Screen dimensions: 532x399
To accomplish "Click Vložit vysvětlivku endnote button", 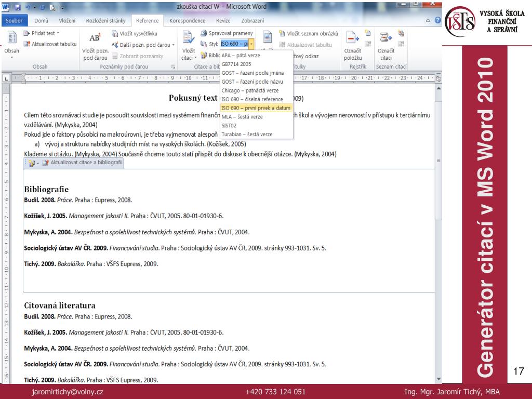I will click(135, 33).
